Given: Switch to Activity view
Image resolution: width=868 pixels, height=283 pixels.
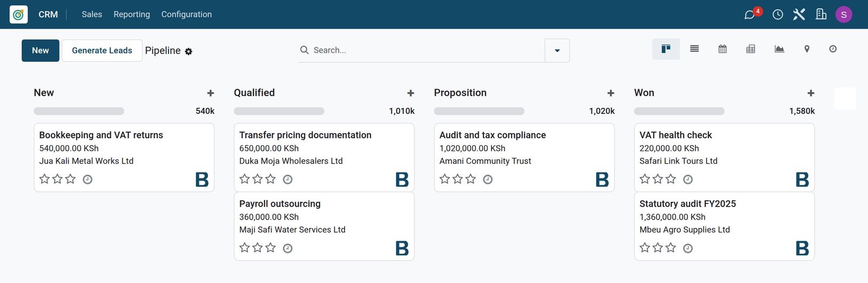Looking at the screenshot, I should [x=833, y=49].
